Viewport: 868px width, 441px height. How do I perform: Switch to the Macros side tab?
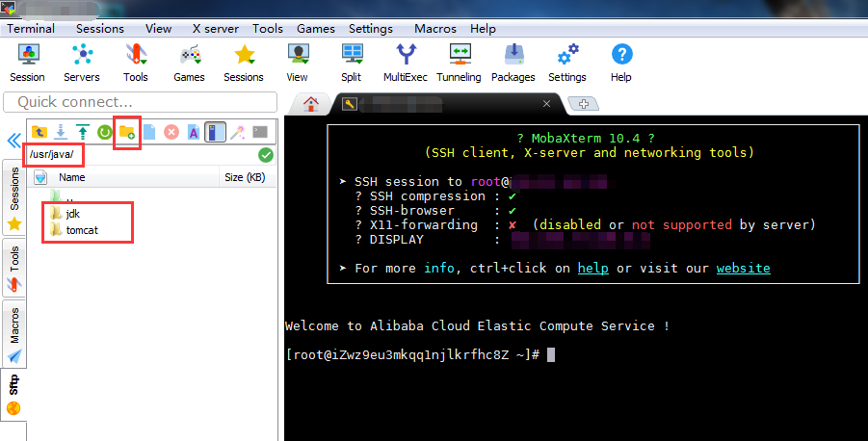click(14, 334)
